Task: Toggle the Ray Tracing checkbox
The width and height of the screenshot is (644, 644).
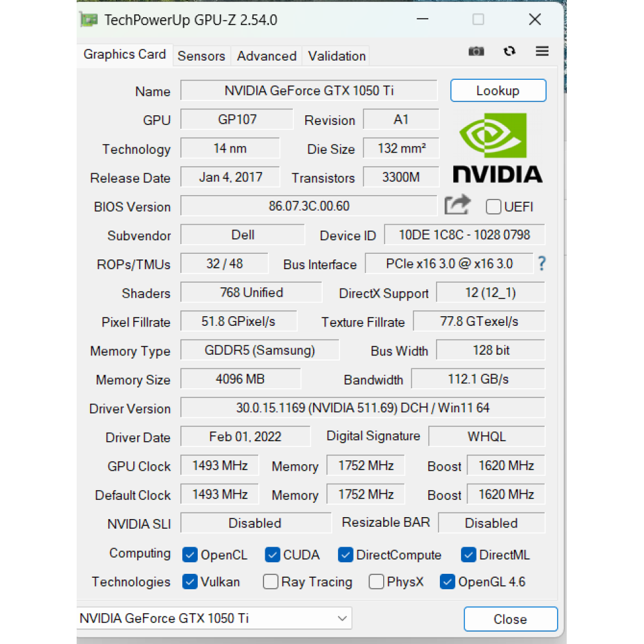Action: [270, 582]
